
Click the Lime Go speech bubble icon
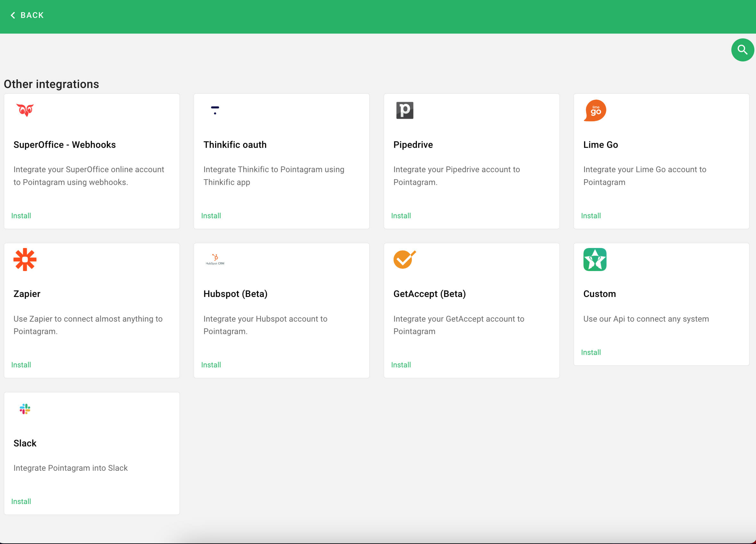point(595,110)
